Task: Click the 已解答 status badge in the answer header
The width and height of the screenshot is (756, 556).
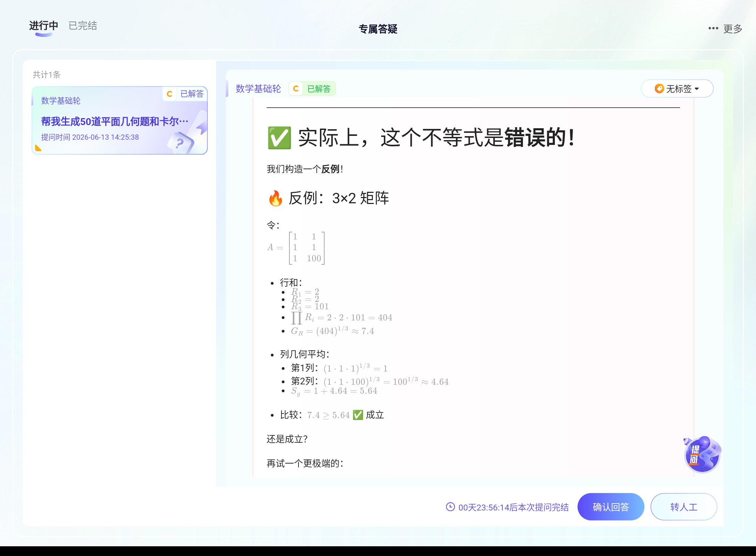Action: tap(312, 89)
